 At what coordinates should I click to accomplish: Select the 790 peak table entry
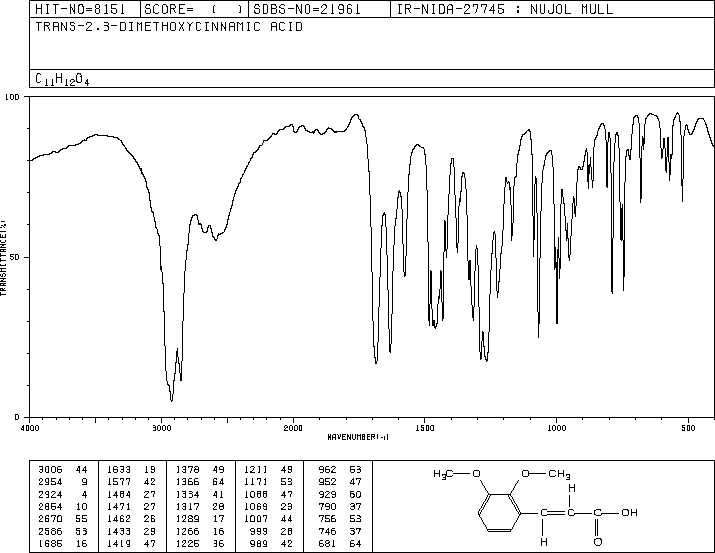click(340, 506)
